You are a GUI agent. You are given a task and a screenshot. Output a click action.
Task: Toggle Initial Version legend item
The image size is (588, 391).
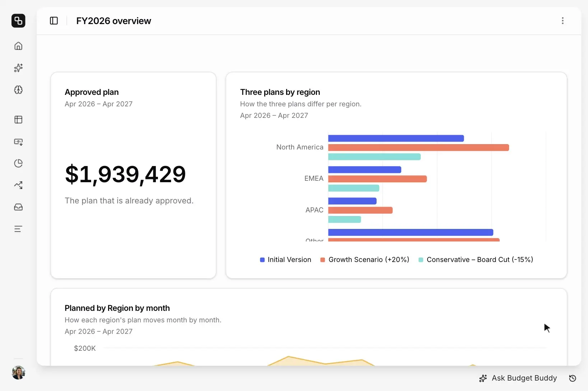[285, 259]
